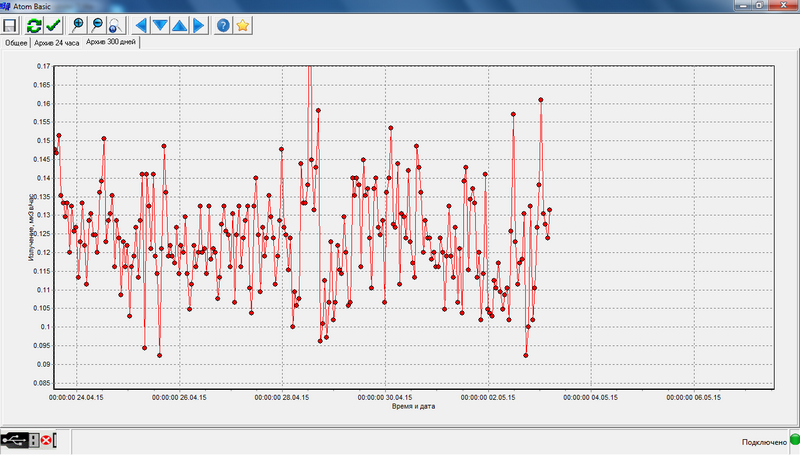800x455 pixels.
Task: Open the Архив 24 часа tab
Action: 57,43
